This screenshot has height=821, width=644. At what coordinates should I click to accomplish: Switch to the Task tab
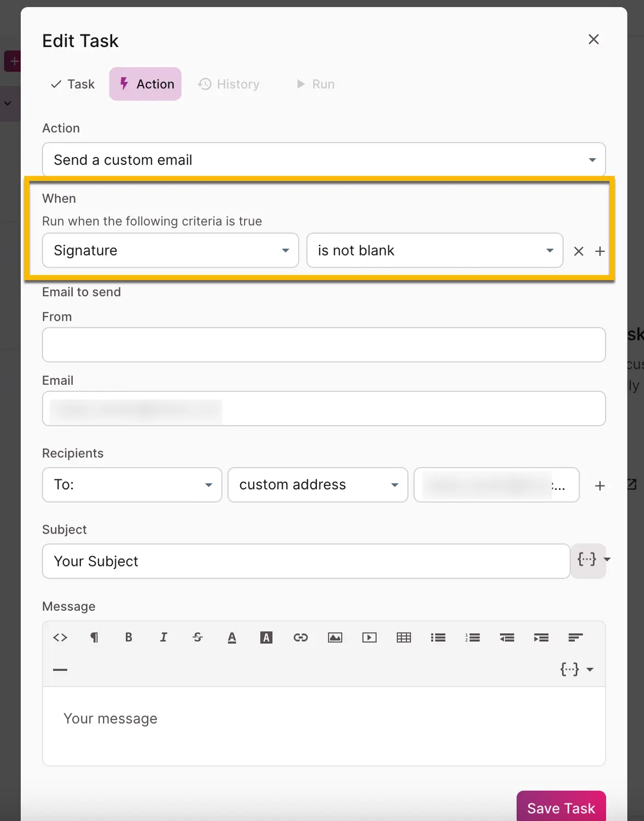point(73,84)
